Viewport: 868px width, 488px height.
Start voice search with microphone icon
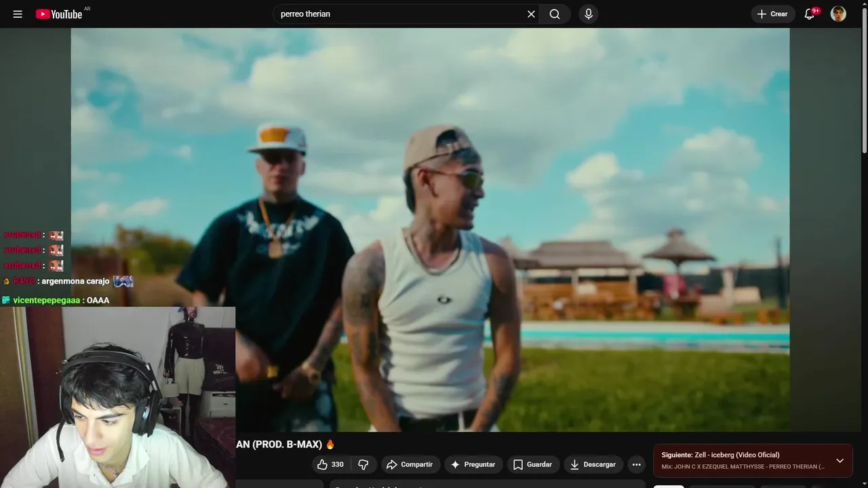589,14
